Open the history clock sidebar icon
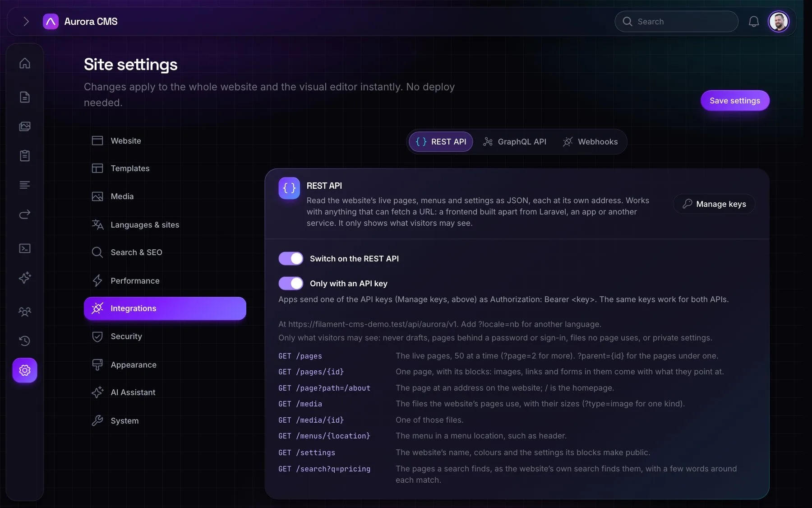 [25, 340]
